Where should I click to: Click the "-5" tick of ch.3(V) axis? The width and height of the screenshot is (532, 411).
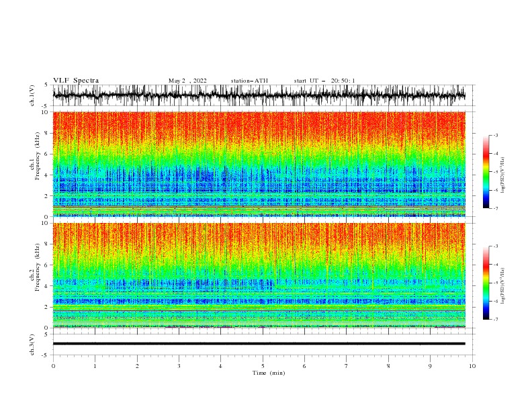(46, 355)
